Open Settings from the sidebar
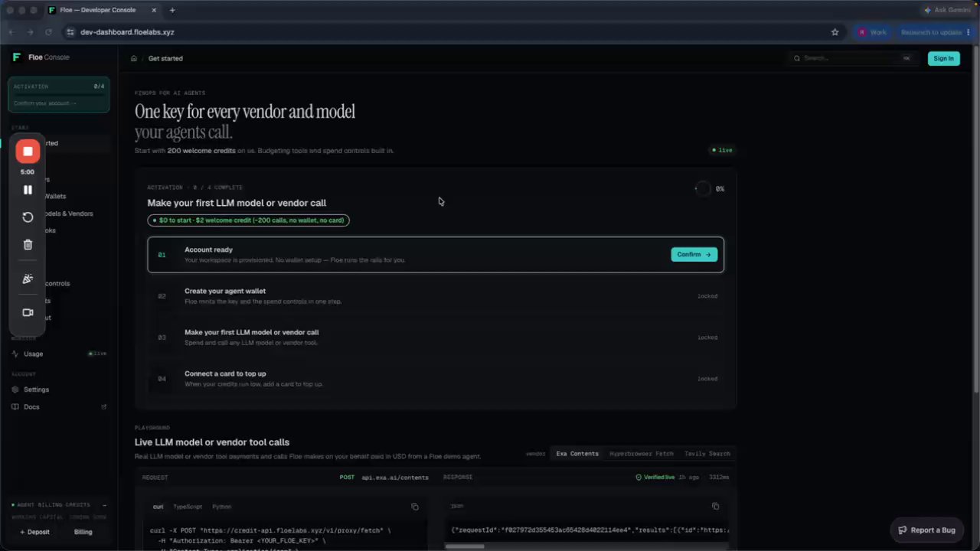Screen dimensions: 980x551 36,390
